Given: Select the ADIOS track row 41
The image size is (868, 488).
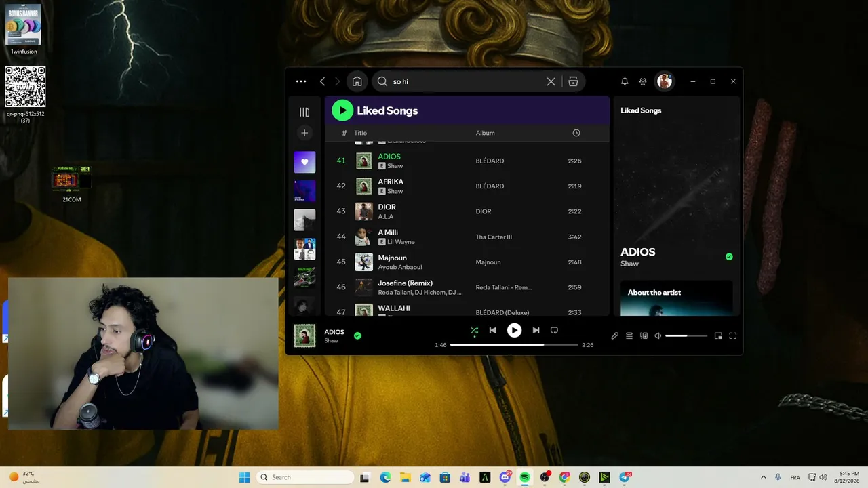Looking at the screenshot, I should pos(467,161).
